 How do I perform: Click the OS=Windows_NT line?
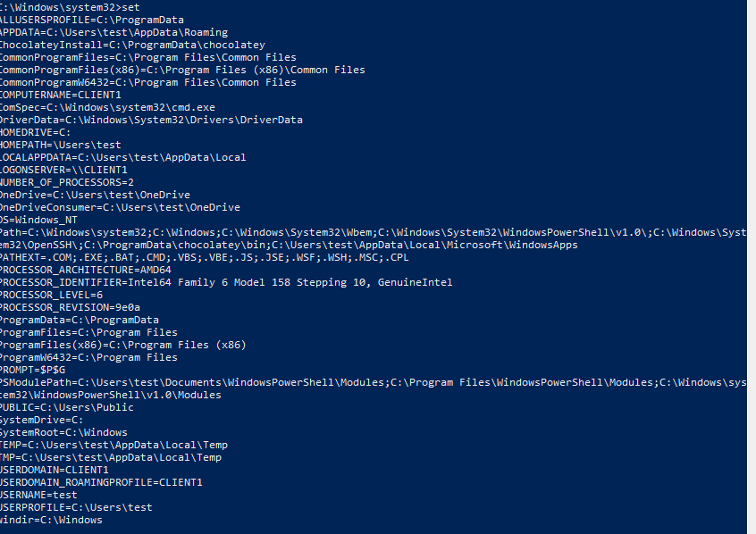pos(38,221)
